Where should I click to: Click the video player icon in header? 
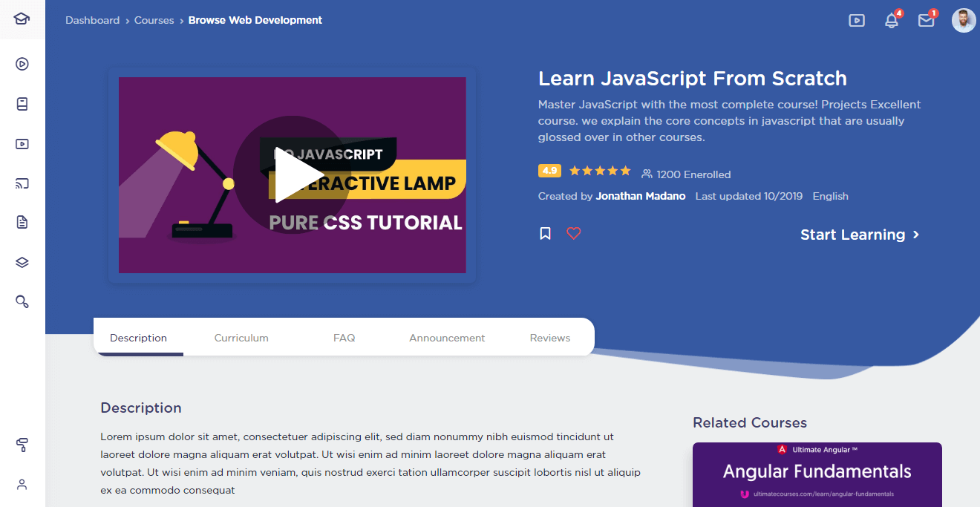pyautogui.click(x=857, y=21)
